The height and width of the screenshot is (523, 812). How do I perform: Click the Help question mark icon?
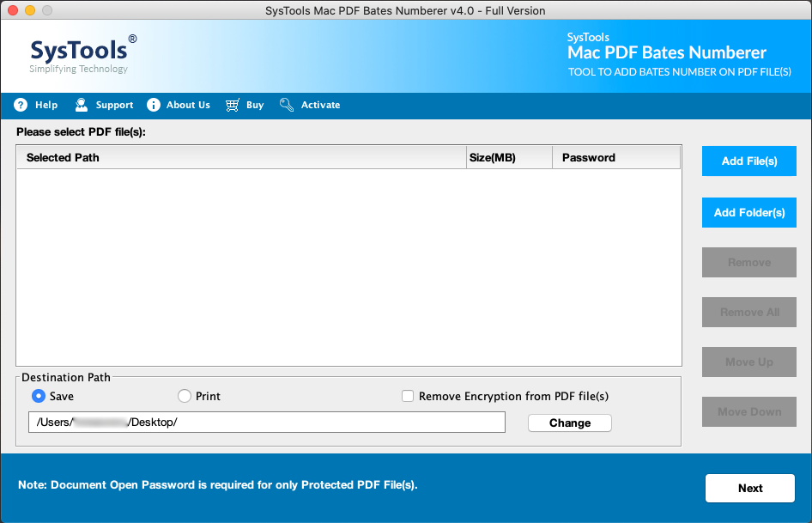21,105
